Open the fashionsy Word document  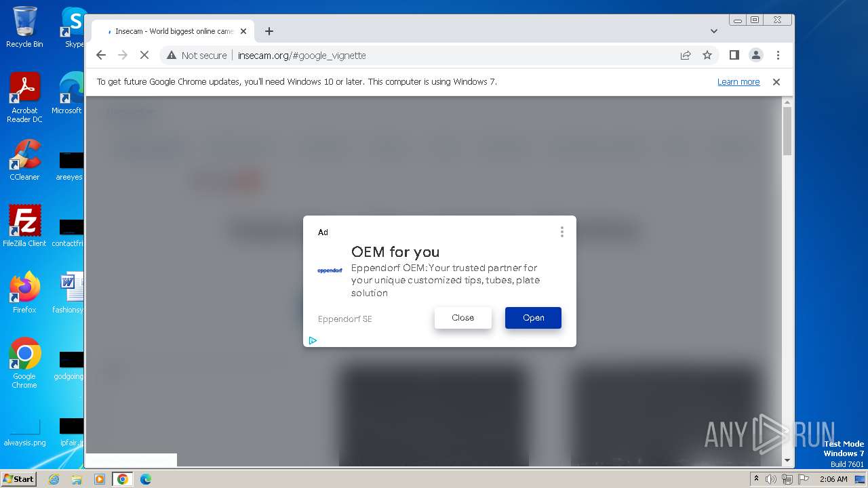click(69, 292)
